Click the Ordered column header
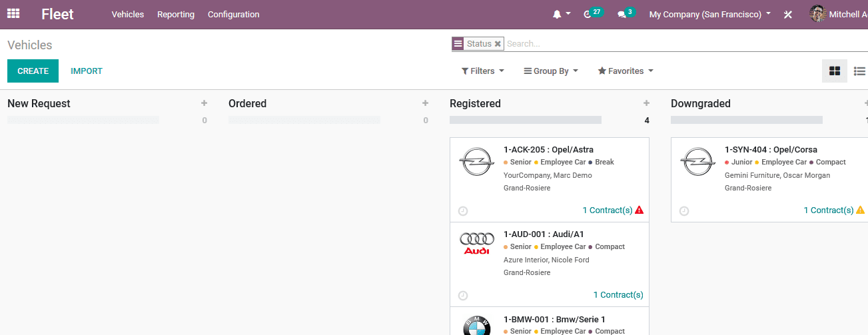Screen dimensions: 868x335 click(247, 103)
